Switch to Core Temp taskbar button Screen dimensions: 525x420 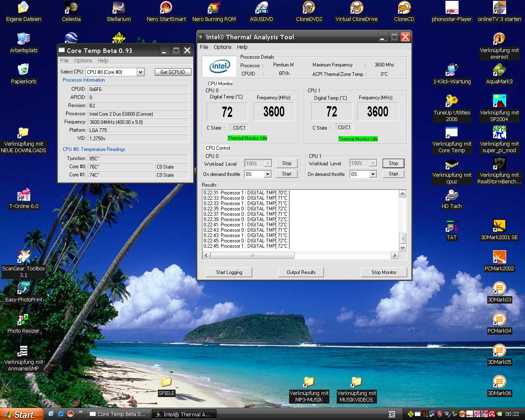point(118,414)
